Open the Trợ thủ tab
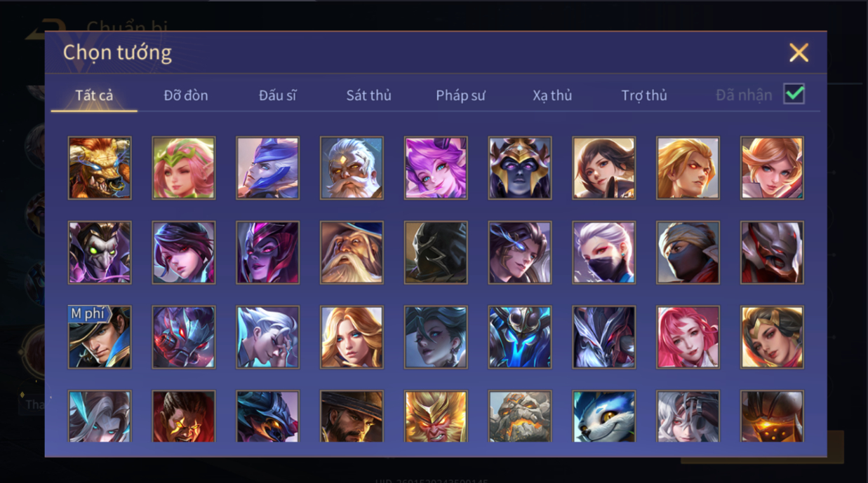Image resolution: width=868 pixels, height=483 pixels. tap(644, 95)
